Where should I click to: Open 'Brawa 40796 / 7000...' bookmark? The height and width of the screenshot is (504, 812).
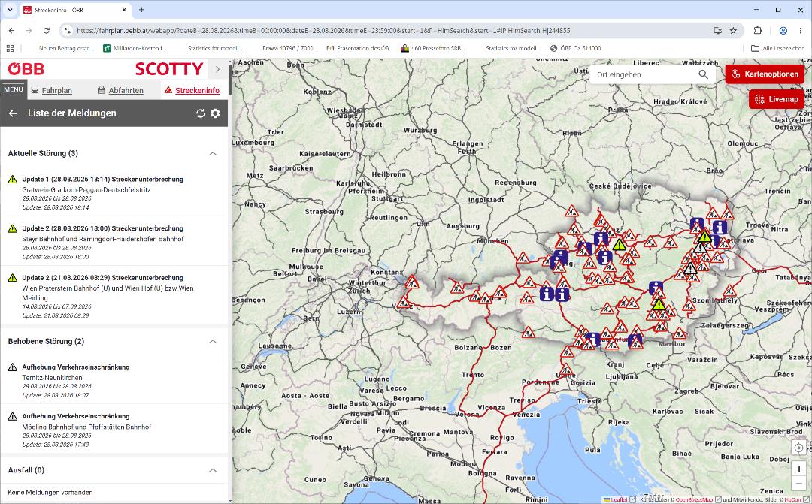tap(290, 48)
